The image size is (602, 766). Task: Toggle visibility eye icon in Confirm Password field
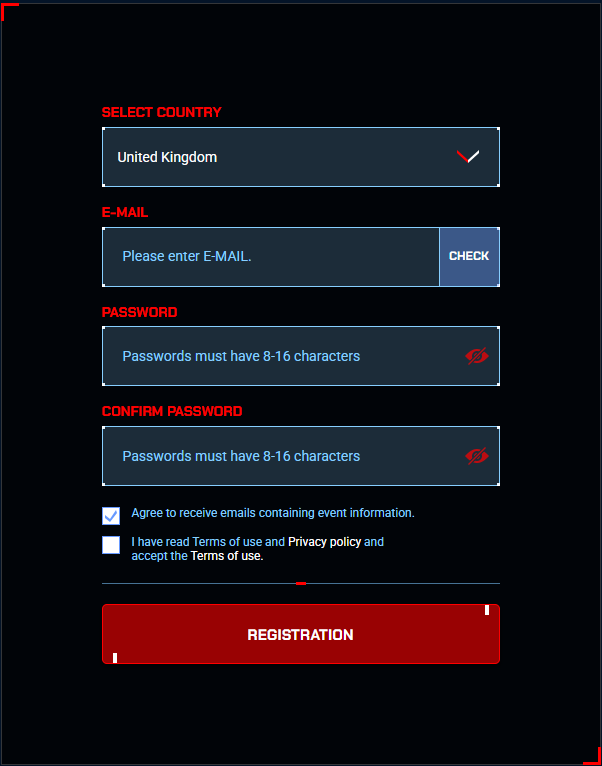477,456
